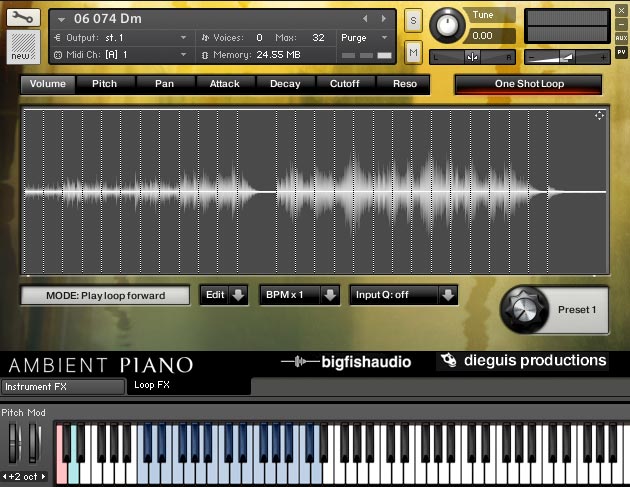Select the Decay tab
Image resolution: width=630 pixels, height=487 pixels.
(285, 84)
